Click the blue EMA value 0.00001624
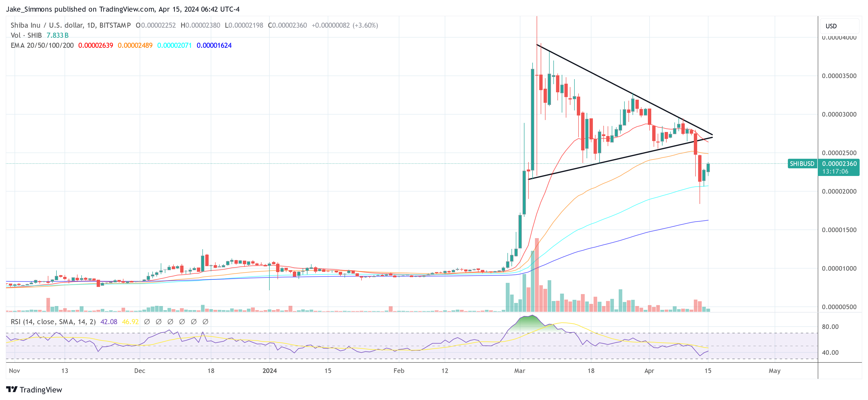Screen dimensions: 868x400 tap(214, 45)
